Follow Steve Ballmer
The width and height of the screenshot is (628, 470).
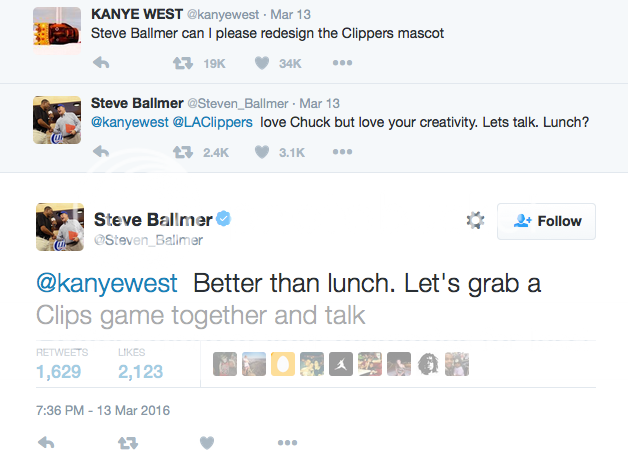point(546,221)
